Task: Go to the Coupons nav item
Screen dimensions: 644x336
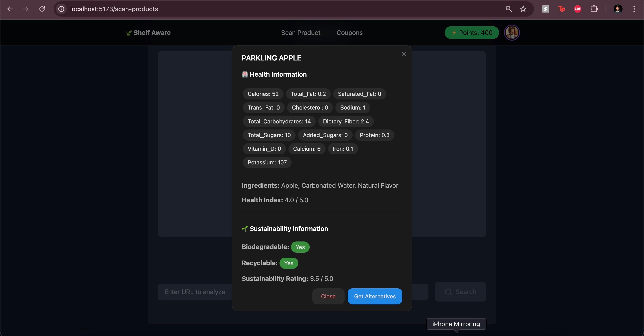Action: coord(349,32)
